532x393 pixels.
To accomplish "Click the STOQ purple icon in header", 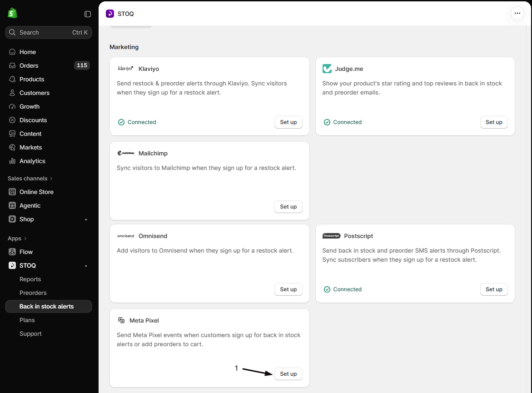I will click(110, 14).
